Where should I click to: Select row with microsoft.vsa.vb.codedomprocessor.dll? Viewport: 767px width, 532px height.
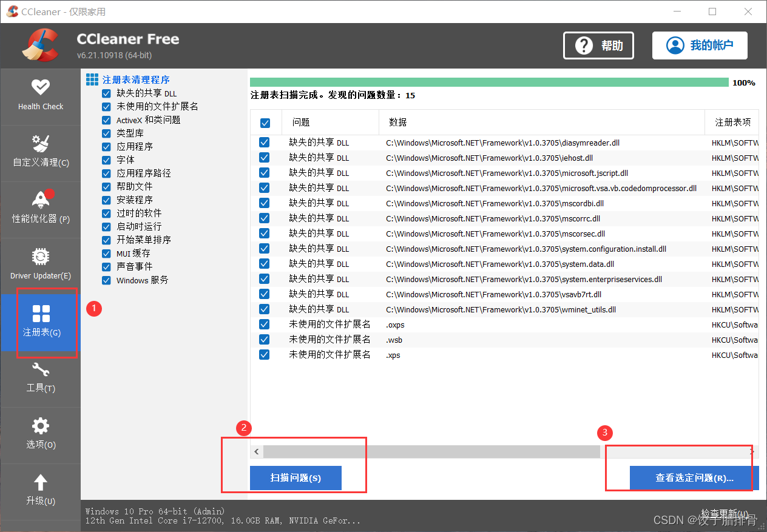point(504,188)
